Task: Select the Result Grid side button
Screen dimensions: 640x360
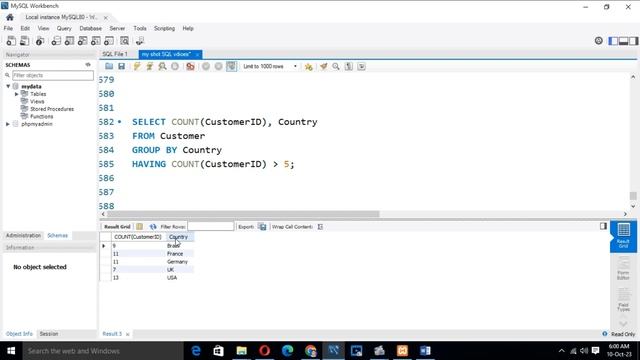Action: [x=623, y=236]
